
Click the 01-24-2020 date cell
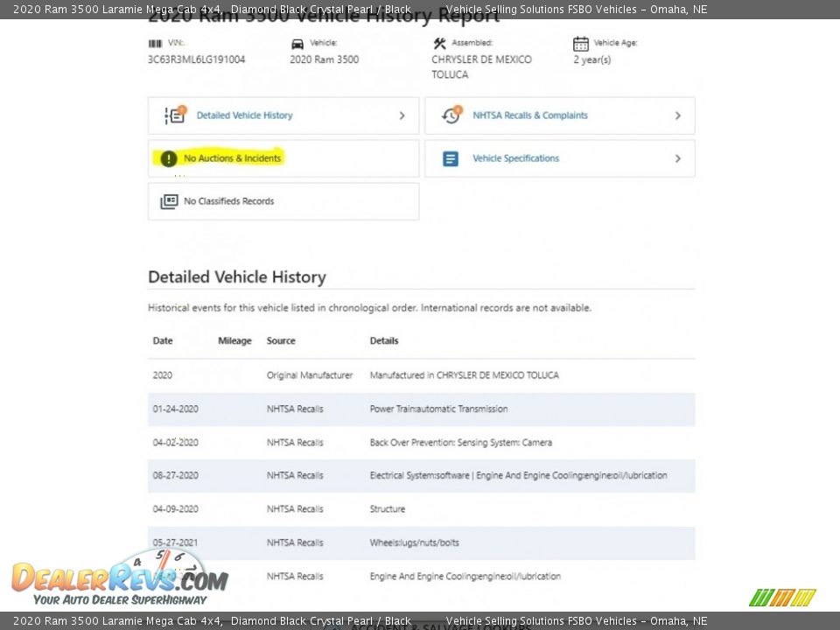click(176, 409)
